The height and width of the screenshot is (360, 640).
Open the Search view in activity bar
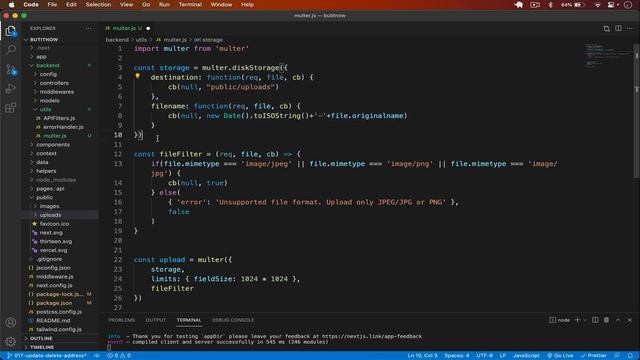(x=11, y=50)
